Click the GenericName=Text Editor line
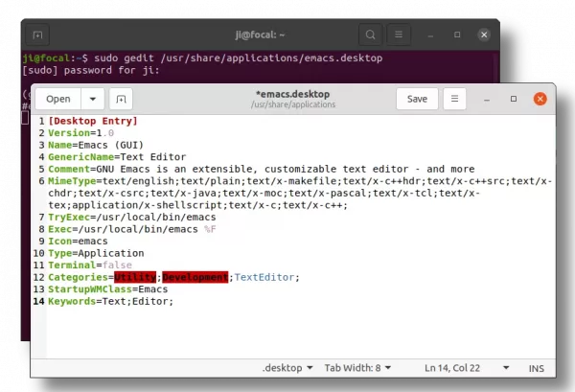 click(117, 157)
